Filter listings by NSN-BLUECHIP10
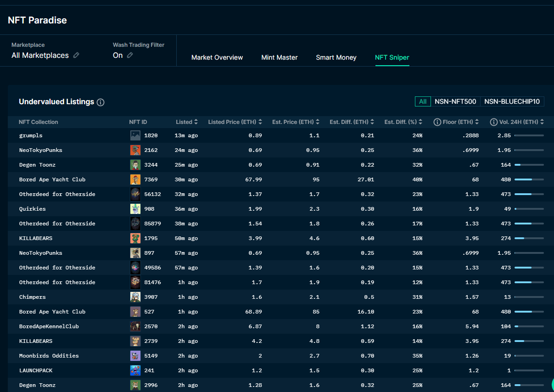Image resolution: width=554 pixels, height=392 pixels. [512, 101]
